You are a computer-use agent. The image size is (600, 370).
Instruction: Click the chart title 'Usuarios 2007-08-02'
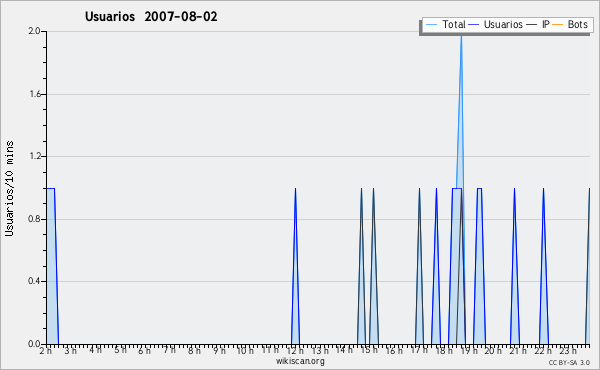[151, 16]
